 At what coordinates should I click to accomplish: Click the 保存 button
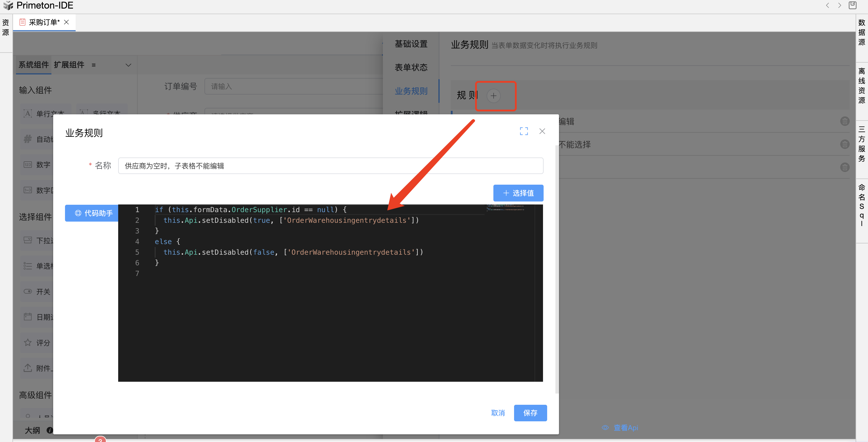(x=530, y=413)
